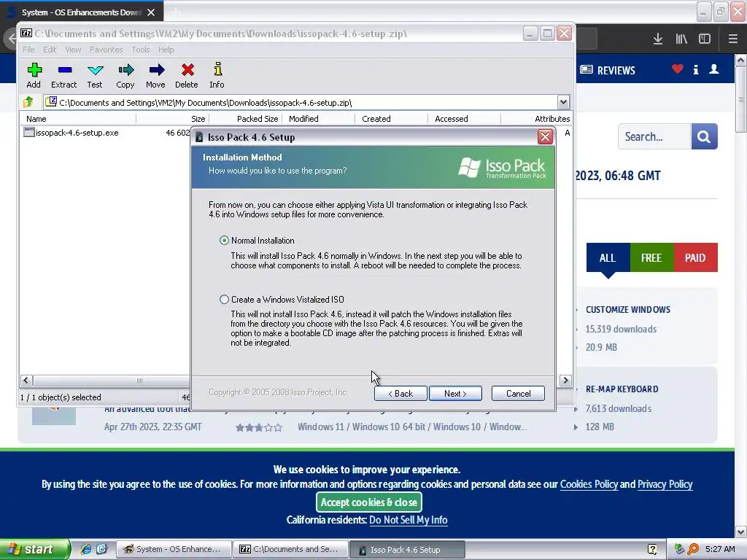Click Back in Isso Pack Setup
Screen dimensions: 747x560
click(400, 393)
